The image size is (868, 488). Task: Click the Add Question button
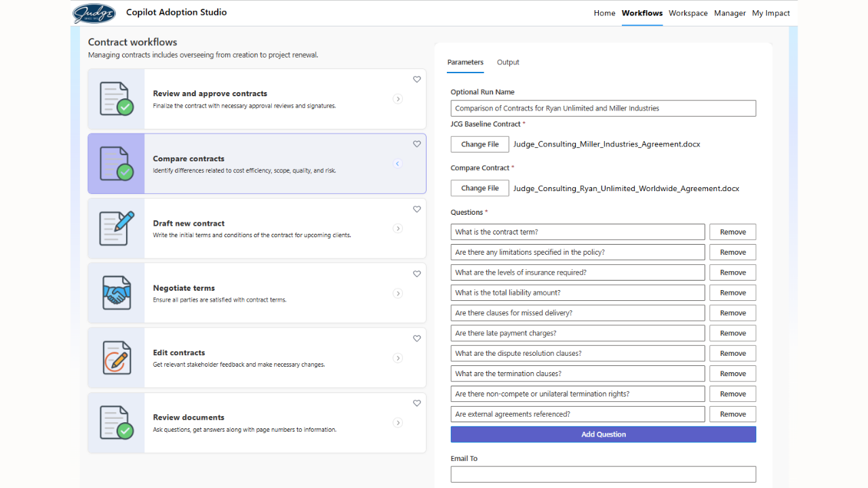click(604, 434)
